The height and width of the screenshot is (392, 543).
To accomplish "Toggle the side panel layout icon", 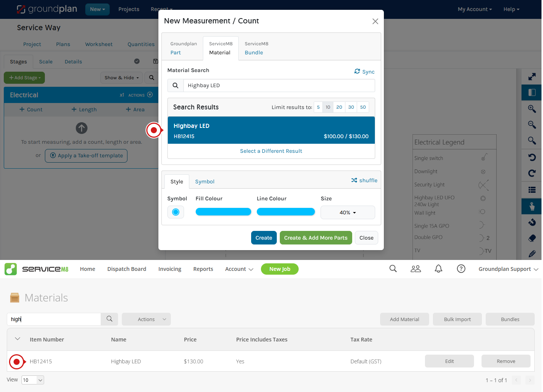I will pos(532,92).
